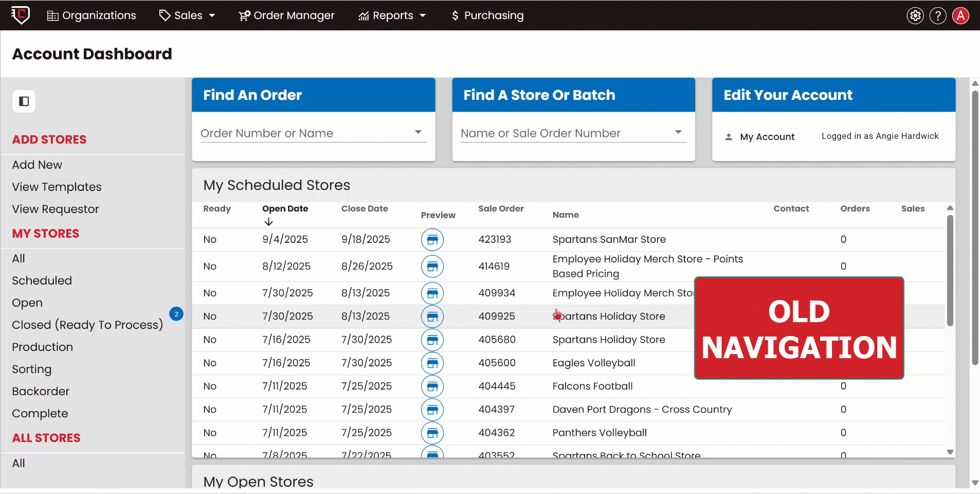Open the Reports menu
The height and width of the screenshot is (494, 980).
point(392,15)
